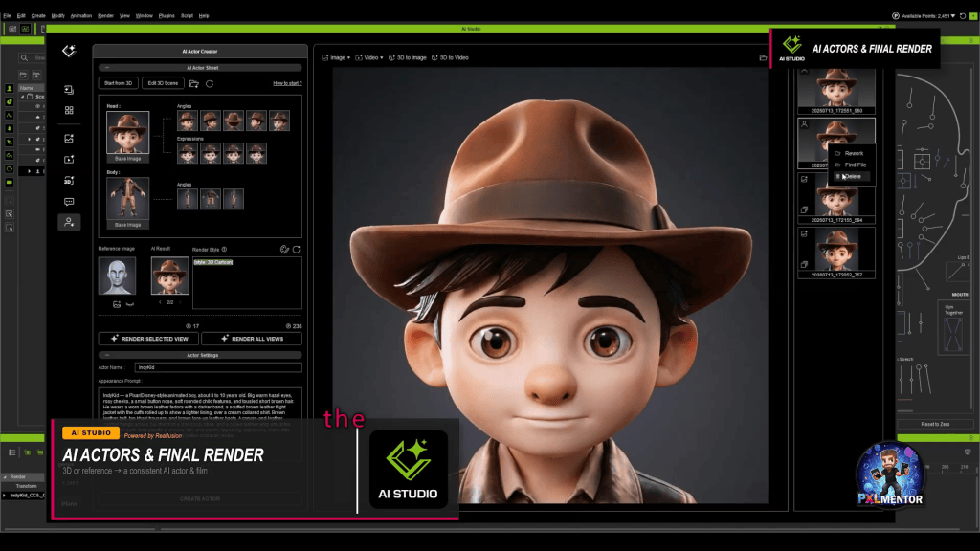Click the AI Studio sparkle logo icon
Viewport: 980px width, 551px height.
(x=69, y=52)
